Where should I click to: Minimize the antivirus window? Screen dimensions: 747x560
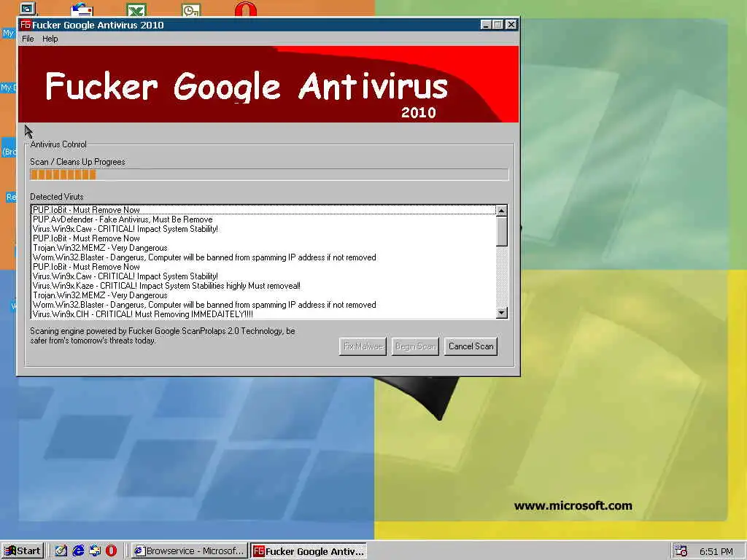pos(486,25)
